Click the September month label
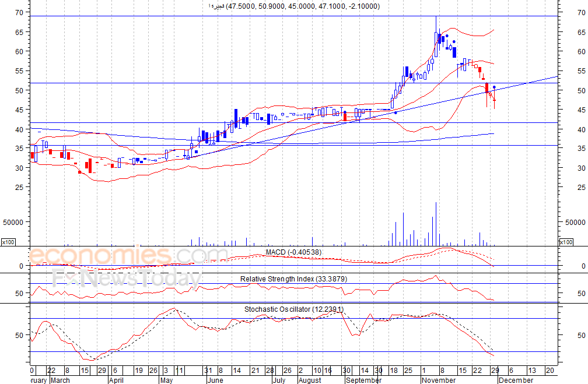This screenshot has width=588, height=384. (364, 380)
